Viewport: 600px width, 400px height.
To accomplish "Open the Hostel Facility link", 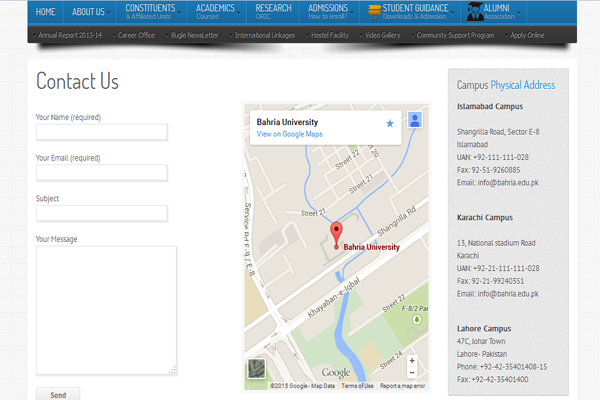I will [330, 35].
